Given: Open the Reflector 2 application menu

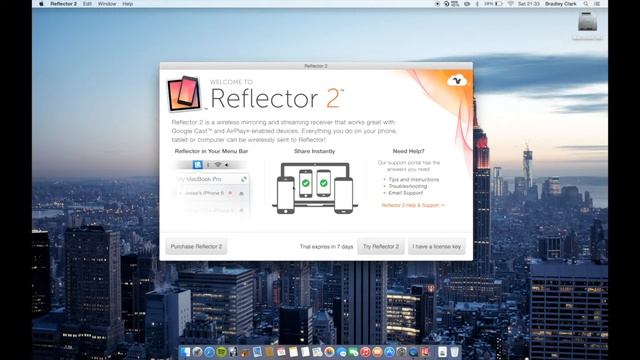Looking at the screenshot, I should 63,4.
